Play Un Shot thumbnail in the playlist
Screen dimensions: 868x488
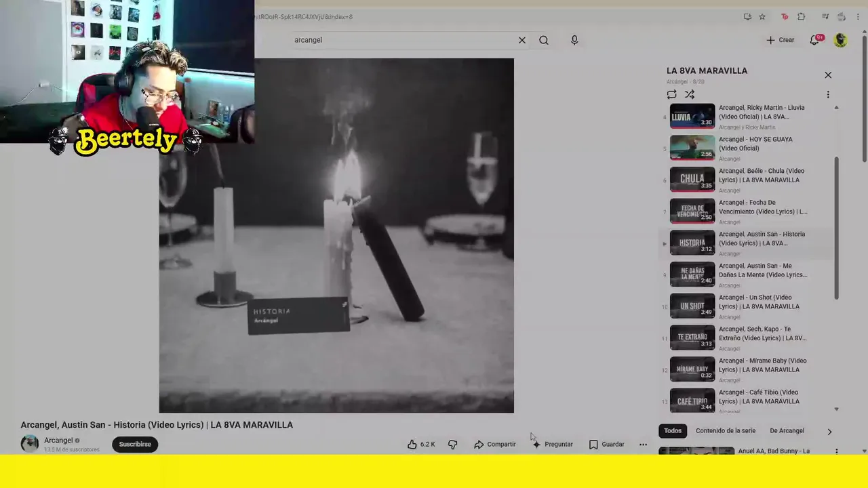coord(692,306)
